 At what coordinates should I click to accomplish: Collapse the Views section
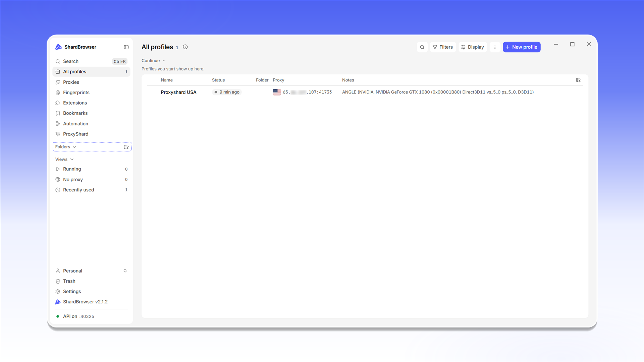coord(64,159)
